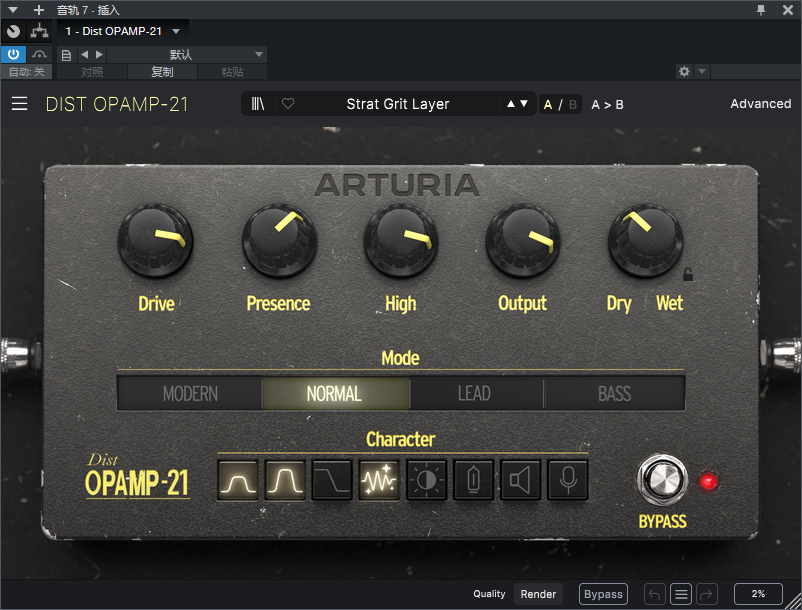Close the plugin window
802x610 pixels.
[788, 10]
